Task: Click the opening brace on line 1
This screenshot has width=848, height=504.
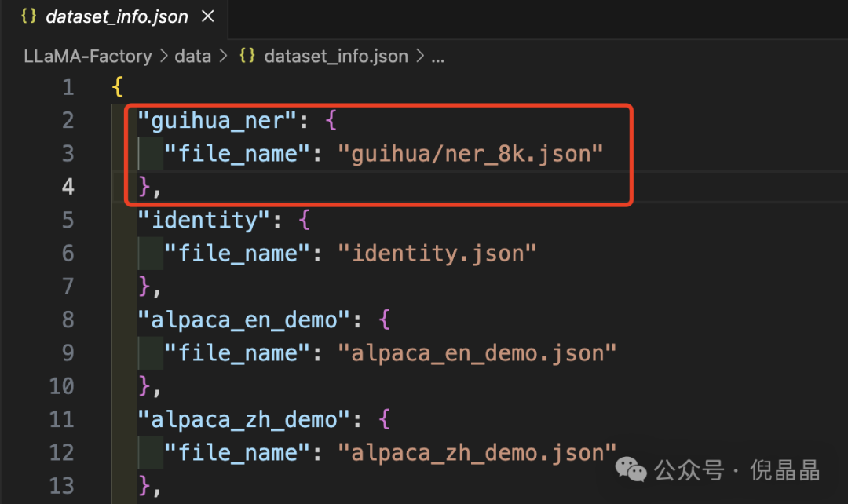Action: pos(117,86)
